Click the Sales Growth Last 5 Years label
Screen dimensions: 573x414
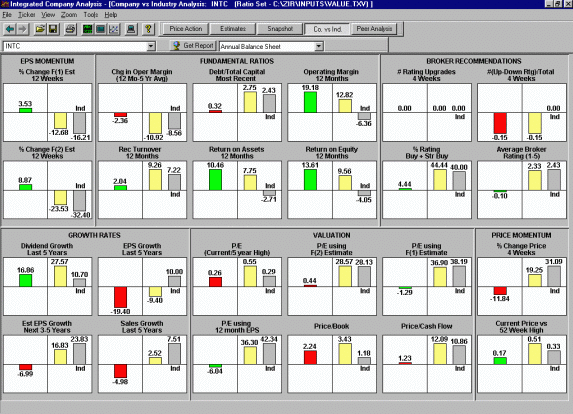coord(142,327)
